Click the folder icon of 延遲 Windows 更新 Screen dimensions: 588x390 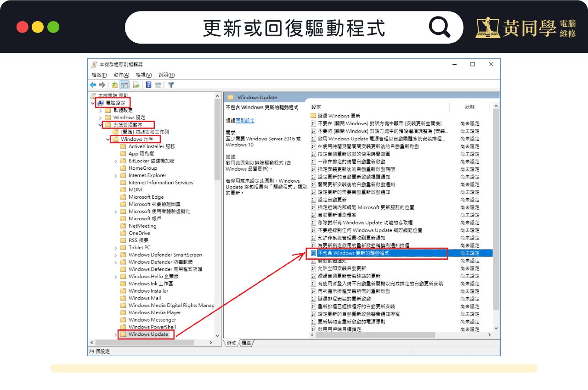(314, 116)
